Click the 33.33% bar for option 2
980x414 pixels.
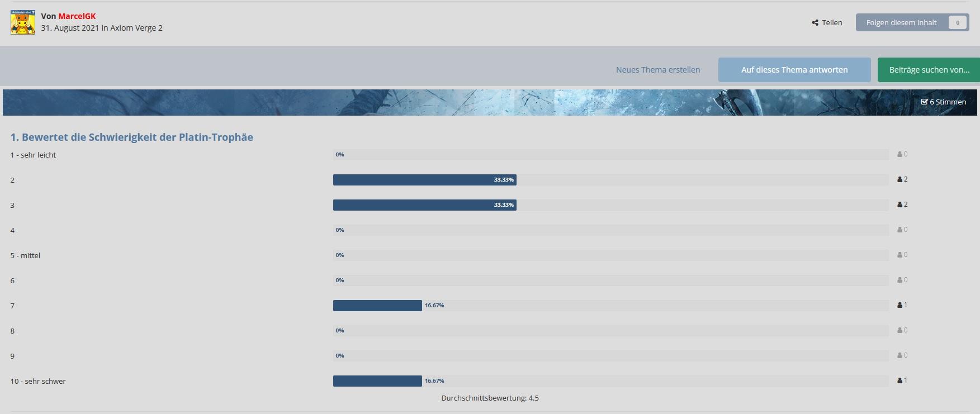point(424,180)
